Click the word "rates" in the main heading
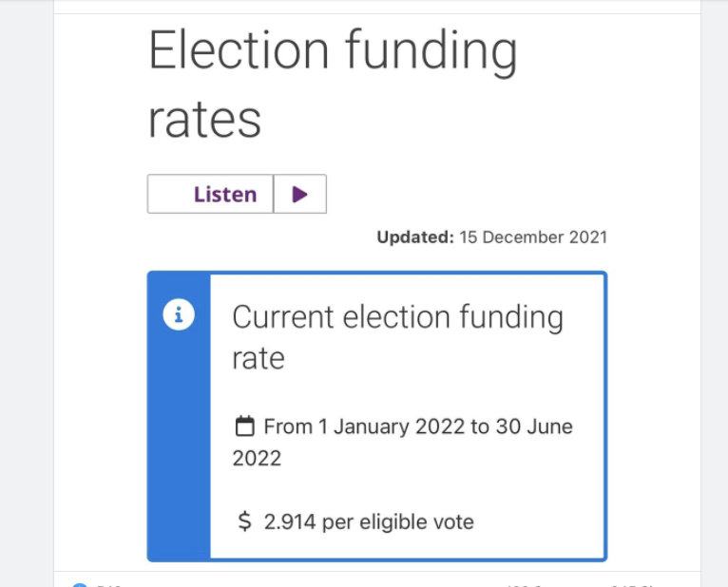Viewport: 728px width, 587px height. click(204, 120)
